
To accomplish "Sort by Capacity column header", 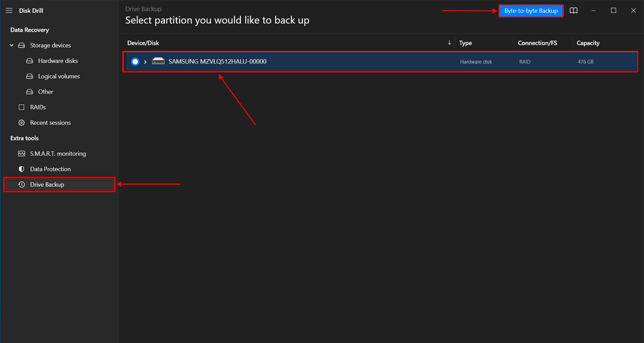I will click(x=588, y=43).
